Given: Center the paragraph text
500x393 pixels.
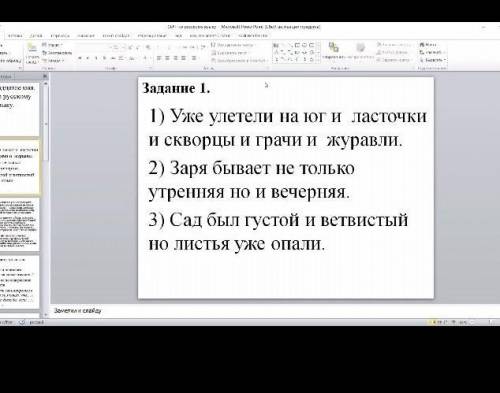Looking at the screenshot, I should pyautogui.click(x=168, y=58).
